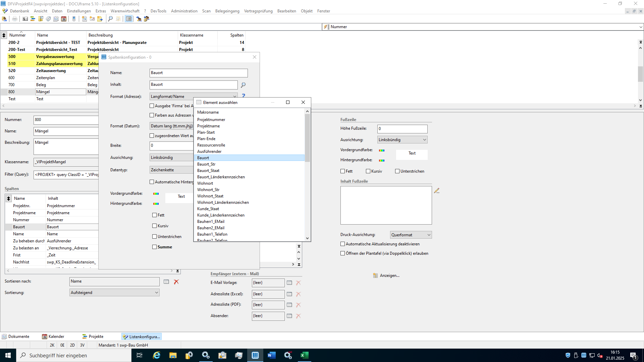The width and height of the screenshot is (644, 362).
Task: Check Kursiv in Spaltenkonfiguration dialog
Action: tap(155, 226)
